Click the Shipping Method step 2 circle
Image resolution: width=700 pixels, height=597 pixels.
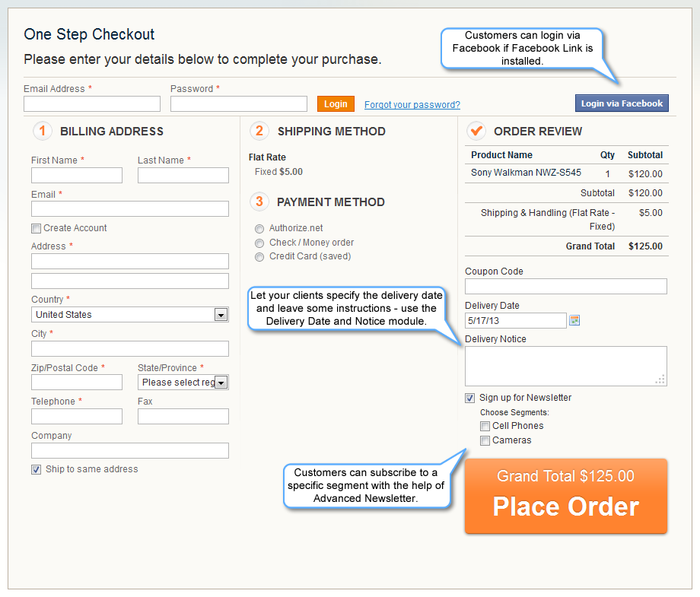pyautogui.click(x=259, y=131)
